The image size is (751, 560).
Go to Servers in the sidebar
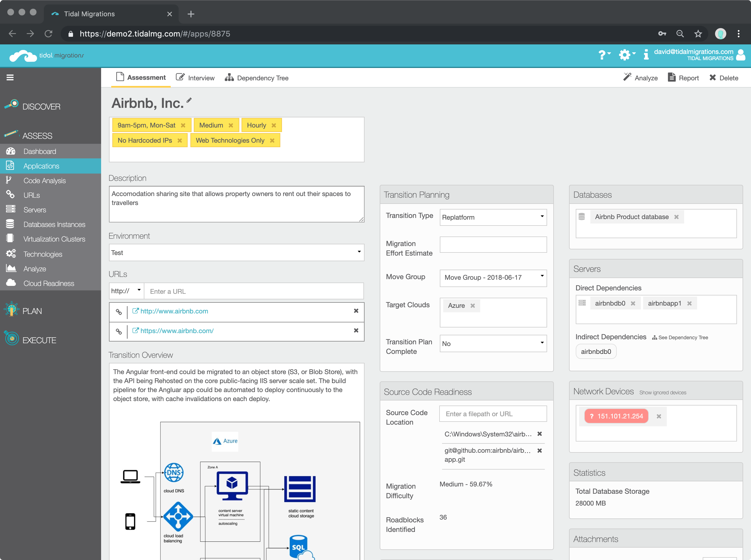pos(51,210)
